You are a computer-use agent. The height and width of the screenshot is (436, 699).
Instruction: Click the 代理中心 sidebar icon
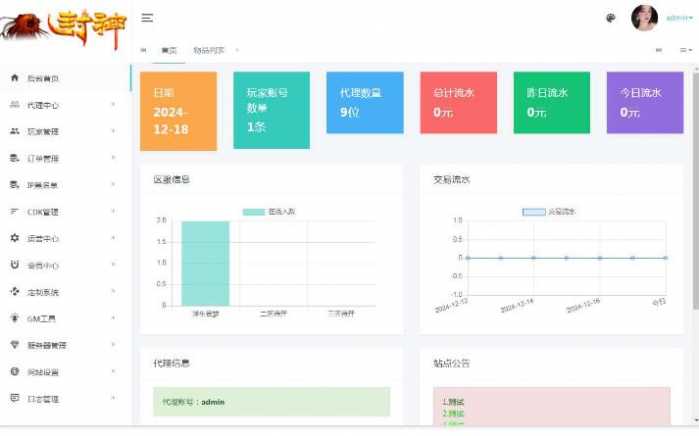click(14, 104)
